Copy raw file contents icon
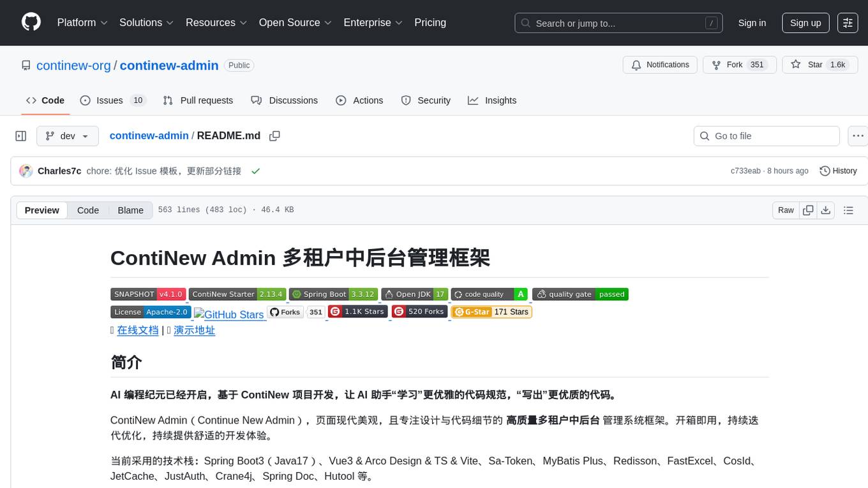This screenshot has width=868, height=488. 808,210
